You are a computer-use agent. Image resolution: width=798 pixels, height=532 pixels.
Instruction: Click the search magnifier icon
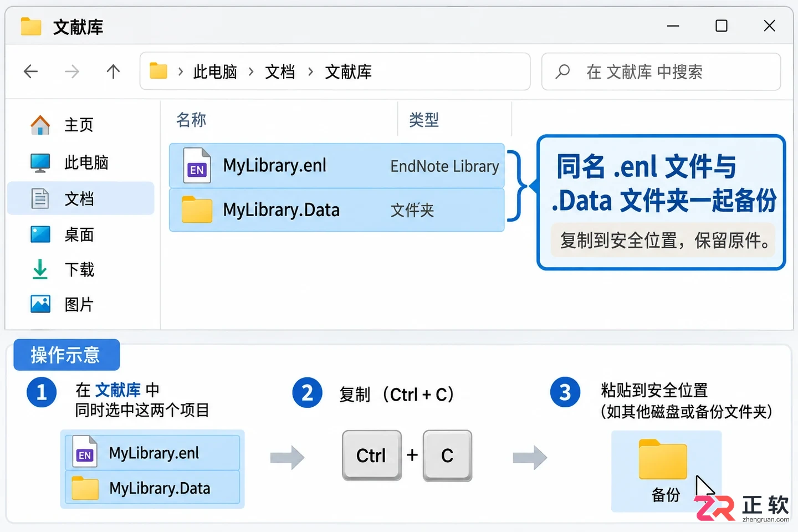(562, 71)
